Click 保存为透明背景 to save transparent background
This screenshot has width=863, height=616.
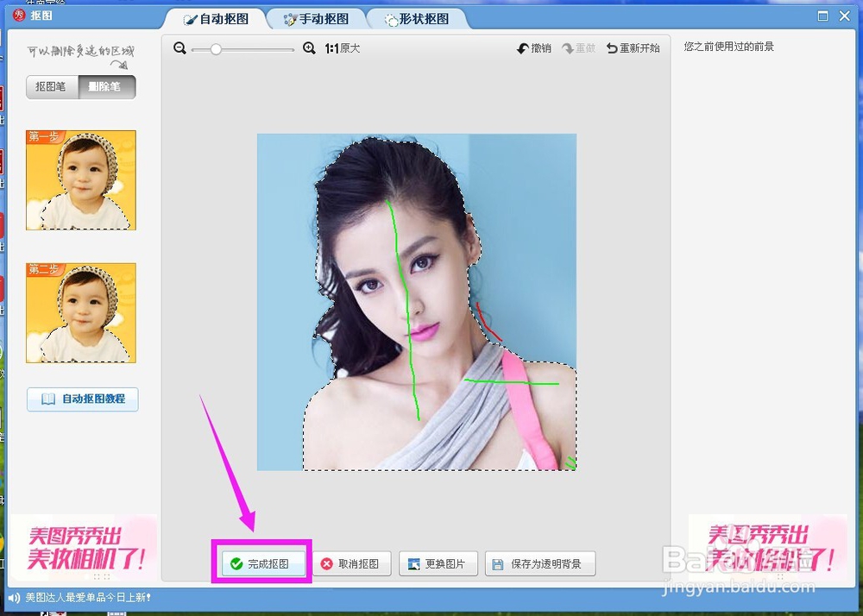click(539, 562)
